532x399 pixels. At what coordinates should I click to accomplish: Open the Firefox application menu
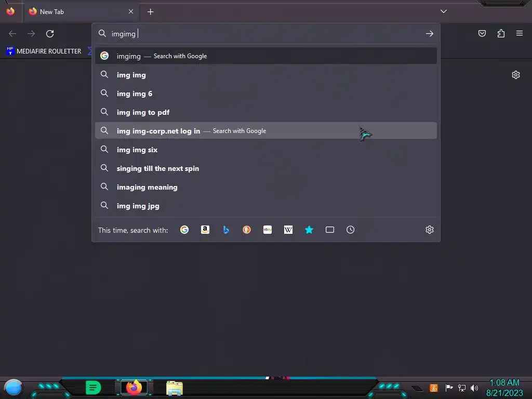click(x=520, y=33)
